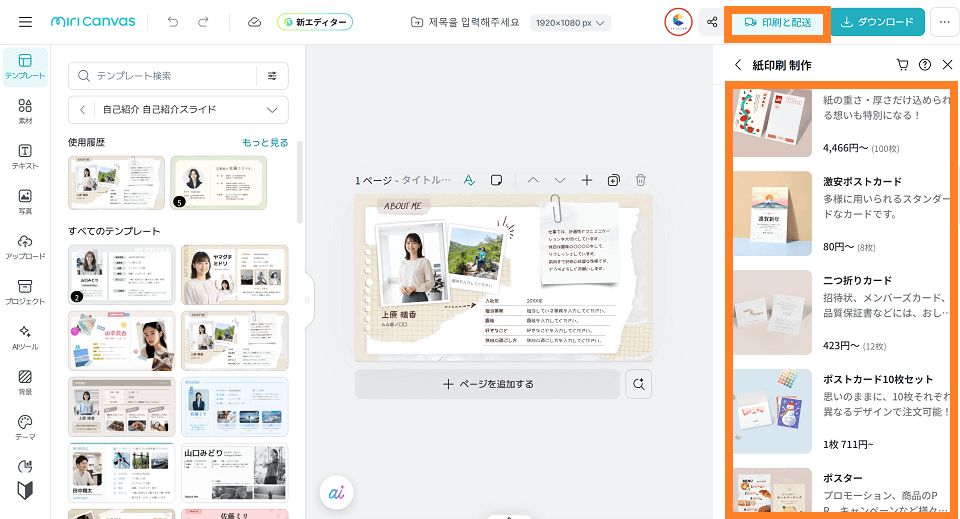Collapse the template panel handle
Screen dimensions: 960x519
[307, 299]
